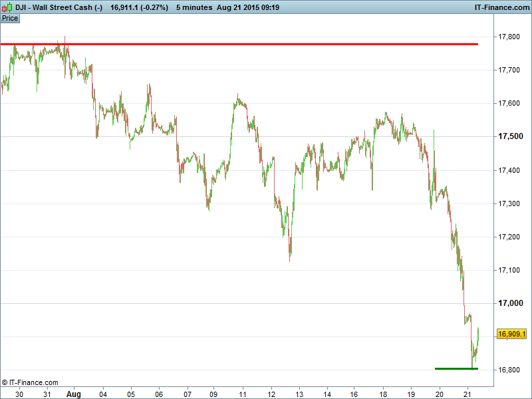Click the Aug month marker on time axis

74,394
